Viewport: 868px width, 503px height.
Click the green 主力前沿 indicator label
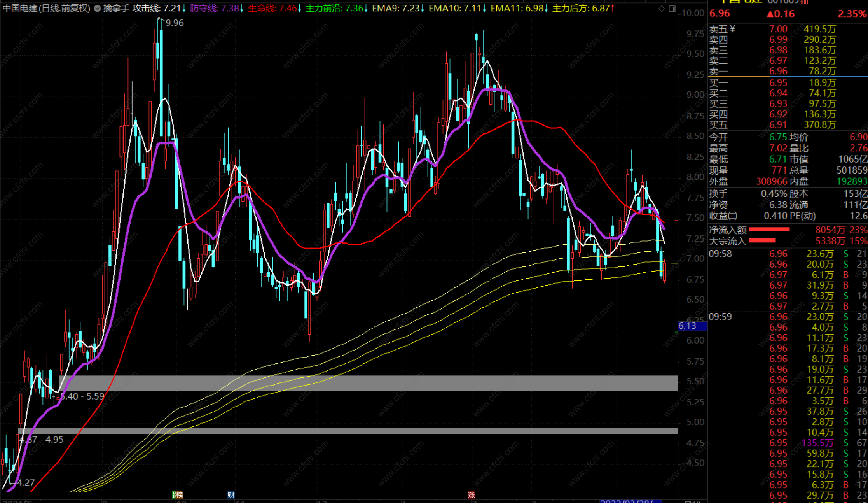pos(334,8)
